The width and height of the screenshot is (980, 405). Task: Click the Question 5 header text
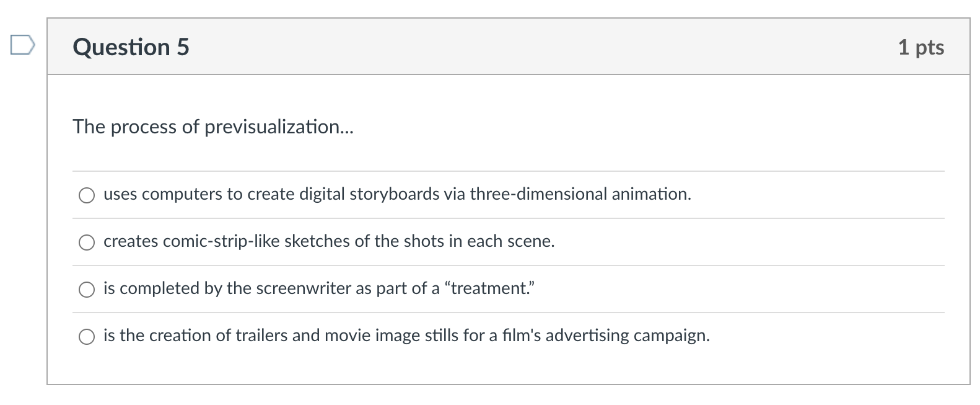pyautogui.click(x=131, y=47)
